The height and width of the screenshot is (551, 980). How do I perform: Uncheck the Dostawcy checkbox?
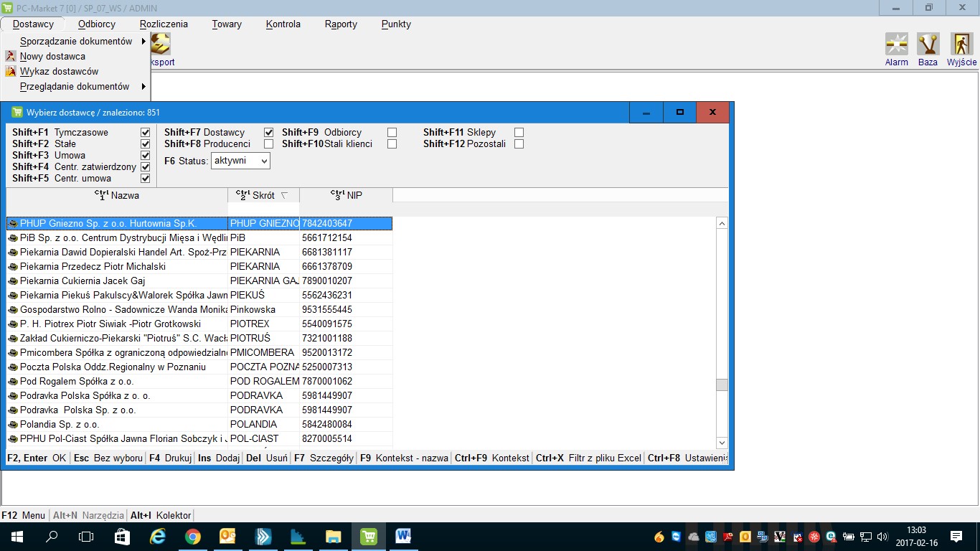click(x=269, y=132)
